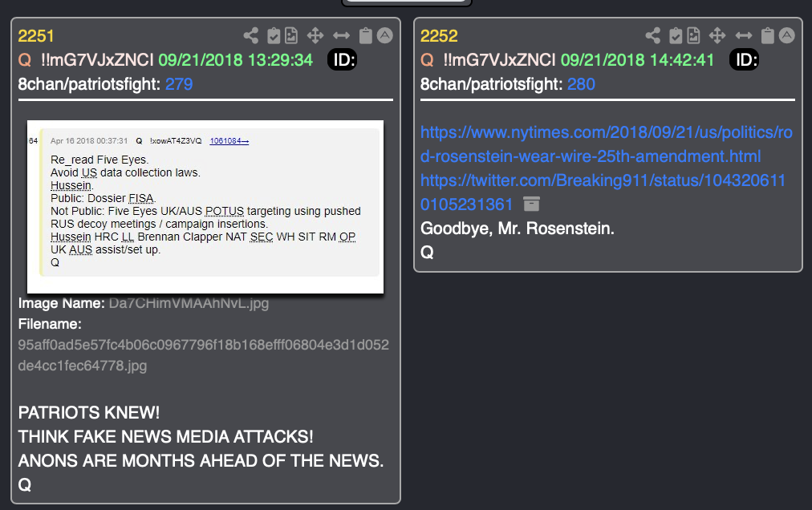Click the horizontal resize arrows on post 2251
Image resolution: width=812 pixels, height=510 pixels.
pos(341,36)
